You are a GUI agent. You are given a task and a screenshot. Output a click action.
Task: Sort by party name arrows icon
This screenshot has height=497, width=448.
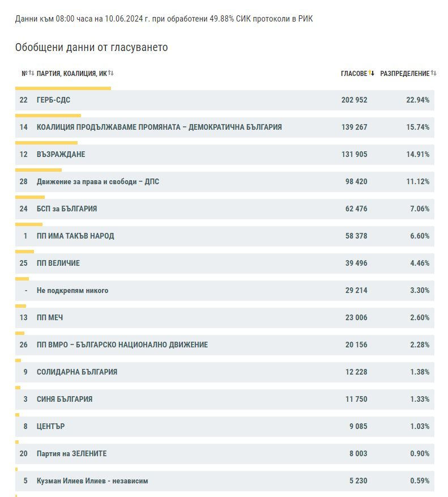[x=110, y=73]
